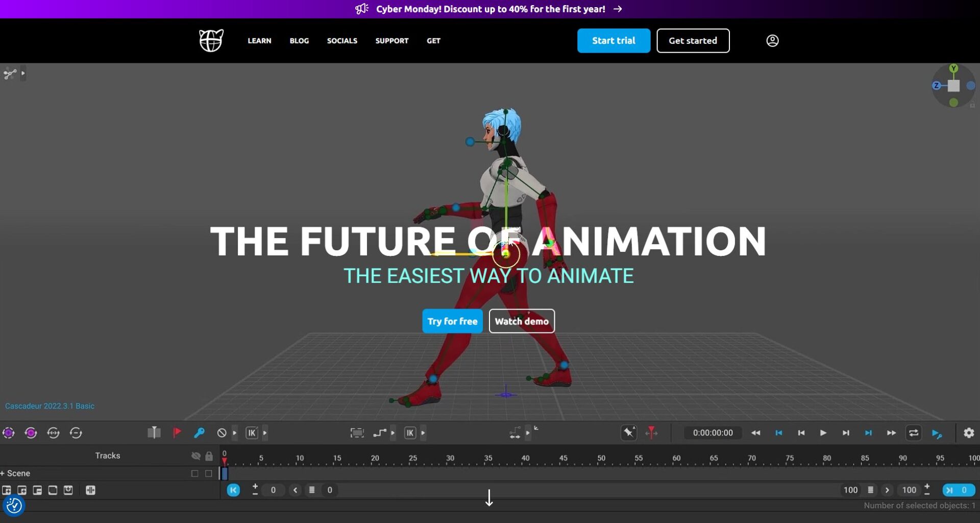This screenshot has height=523, width=980.
Task: Toggle Scene track visibility checkbox
Action: click(194, 473)
